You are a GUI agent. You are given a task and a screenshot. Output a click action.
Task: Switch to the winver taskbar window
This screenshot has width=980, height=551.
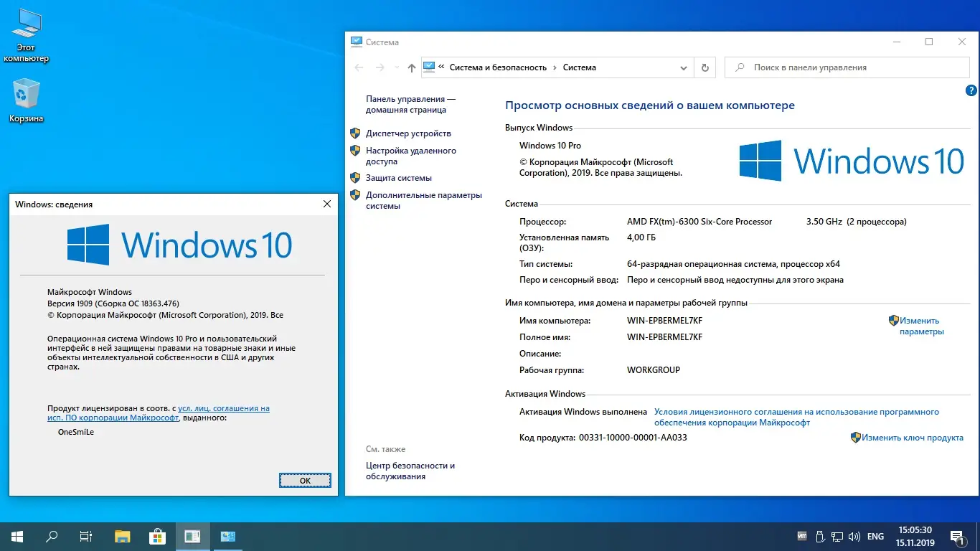point(192,536)
